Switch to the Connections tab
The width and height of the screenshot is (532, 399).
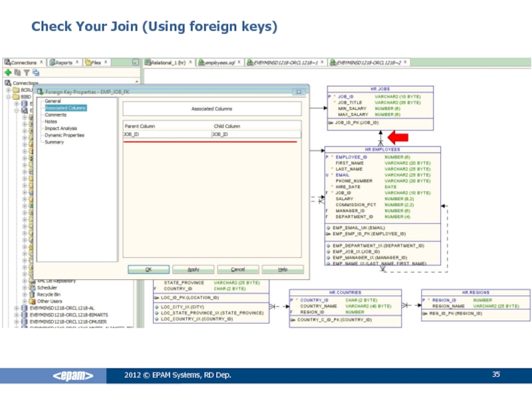(23, 63)
